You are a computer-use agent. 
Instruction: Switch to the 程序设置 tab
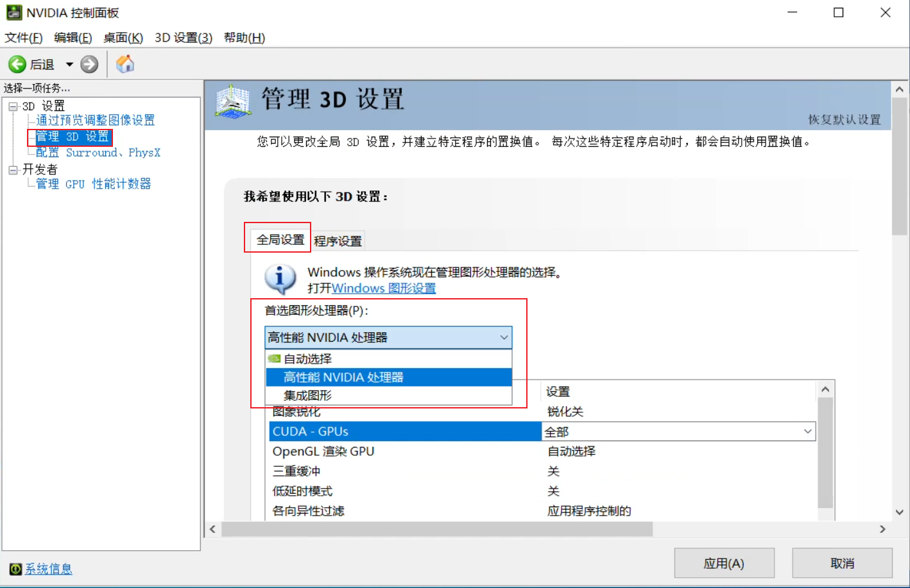pyautogui.click(x=338, y=240)
